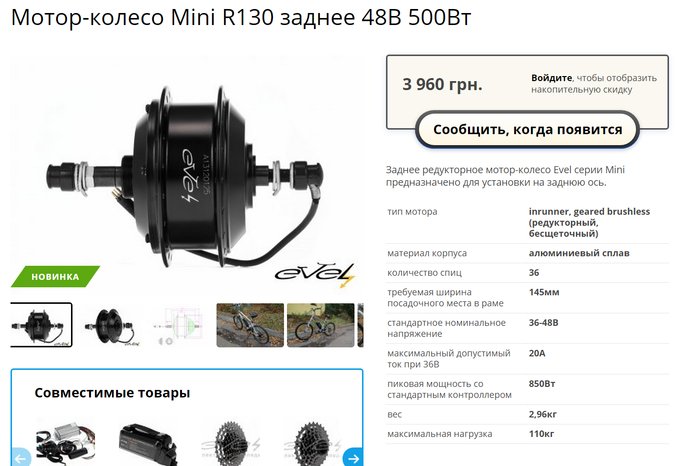Open the second cassette sprocket product

(312, 444)
